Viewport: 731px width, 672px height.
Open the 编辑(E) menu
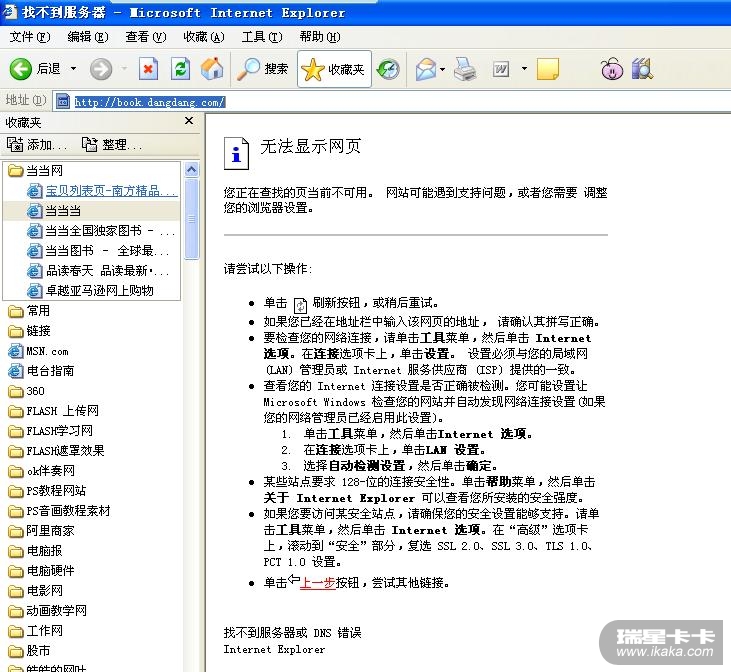pyautogui.click(x=88, y=37)
